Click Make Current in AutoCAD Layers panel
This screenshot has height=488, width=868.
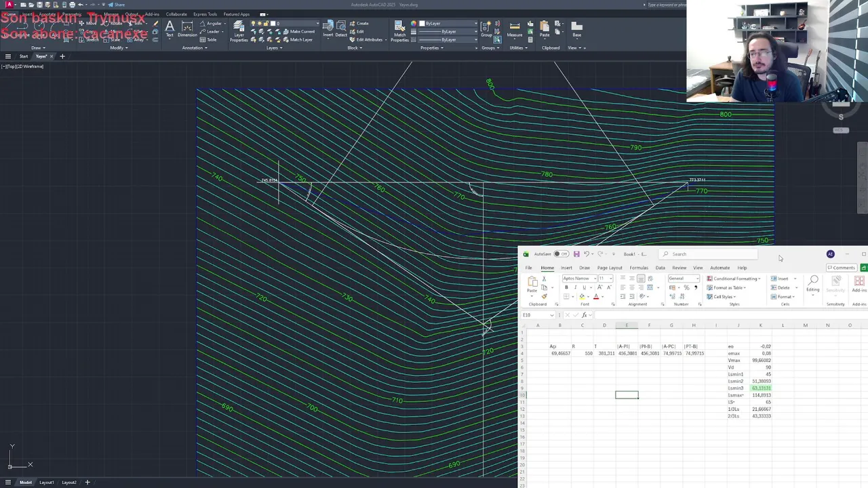299,32
